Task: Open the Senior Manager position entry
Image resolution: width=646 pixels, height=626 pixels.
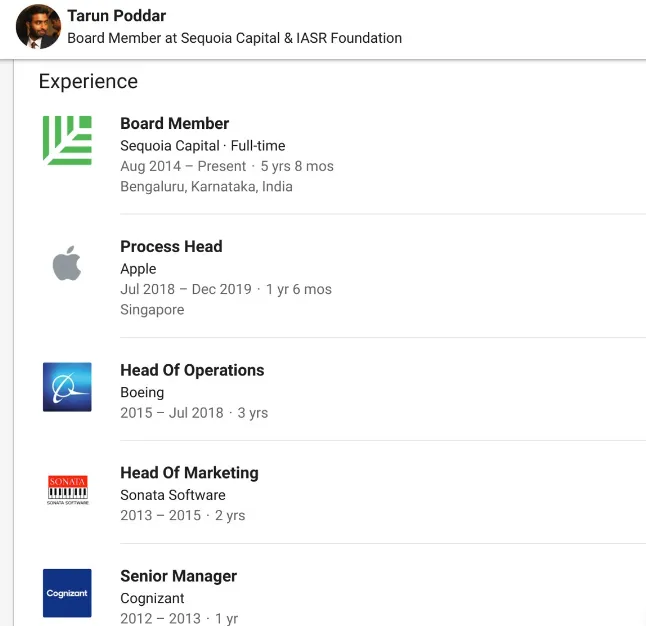Action: (x=178, y=576)
